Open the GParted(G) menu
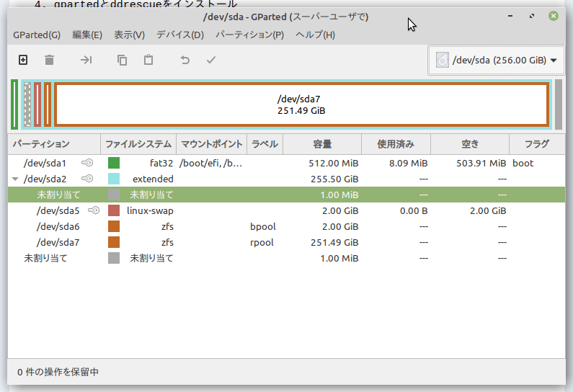 37,35
